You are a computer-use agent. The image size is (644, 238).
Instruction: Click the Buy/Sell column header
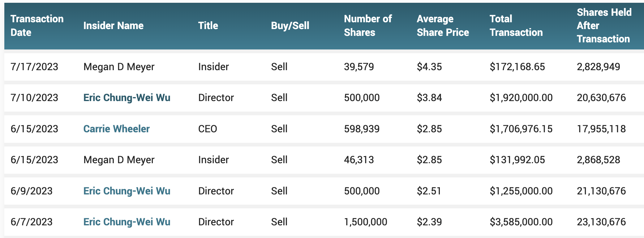coord(290,26)
